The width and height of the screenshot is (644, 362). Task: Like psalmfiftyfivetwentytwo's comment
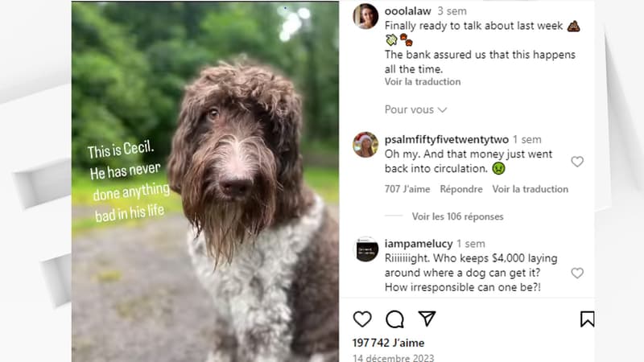coord(577,162)
